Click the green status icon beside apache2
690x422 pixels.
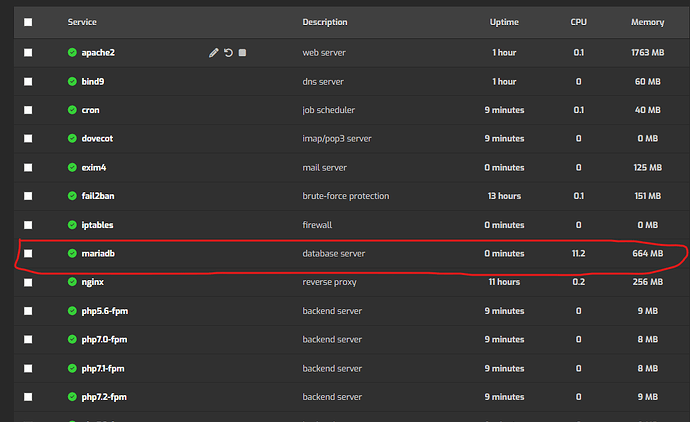pyautogui.click(x=72, y=52)
